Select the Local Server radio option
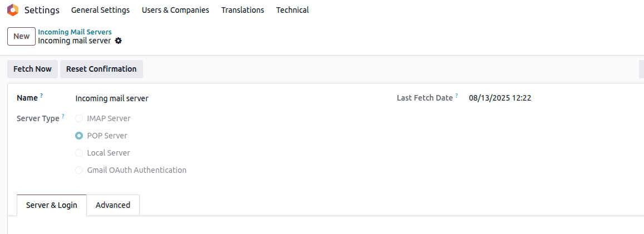Viewport: 644px width, 234px height. point(79,153)
